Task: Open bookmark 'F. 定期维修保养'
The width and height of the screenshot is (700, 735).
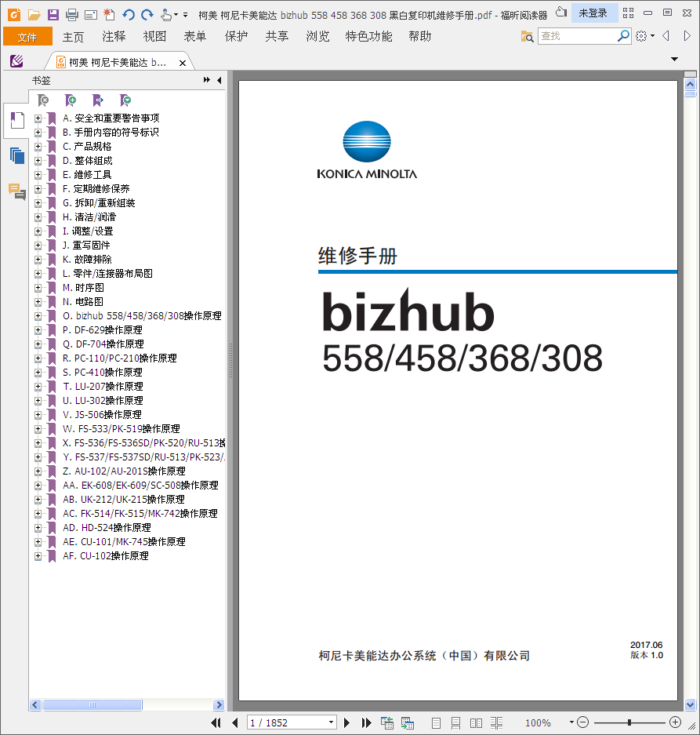Action: pos(96,189)
